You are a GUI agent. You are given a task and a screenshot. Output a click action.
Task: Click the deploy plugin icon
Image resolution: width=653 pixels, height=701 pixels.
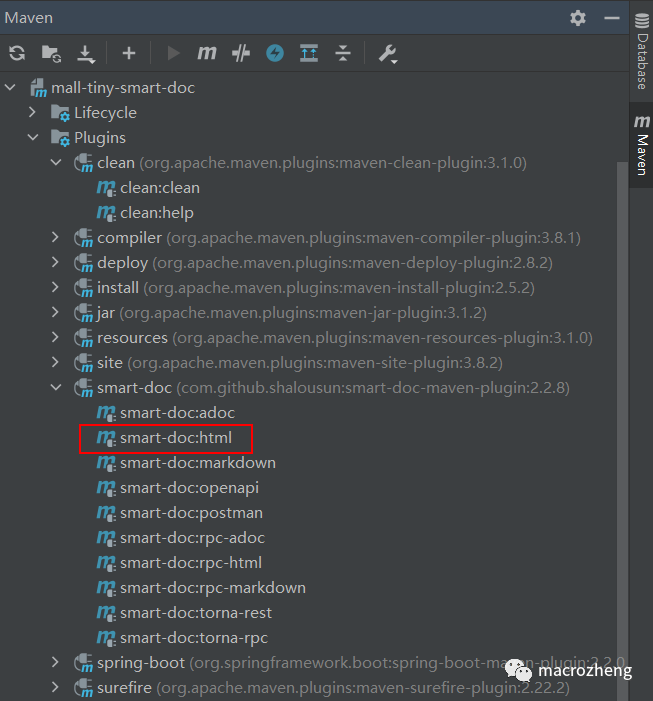click(x=84, y=263)
